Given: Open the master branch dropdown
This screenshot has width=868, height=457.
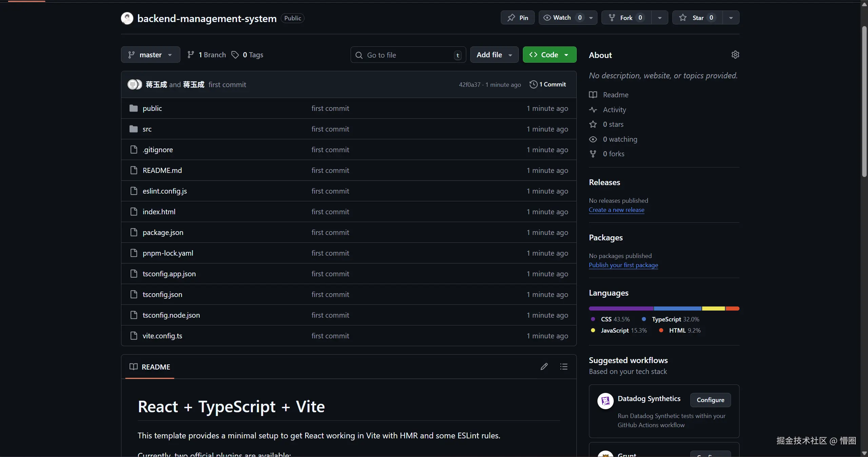Looking at the screenshot, I should [x=150, y=55].
